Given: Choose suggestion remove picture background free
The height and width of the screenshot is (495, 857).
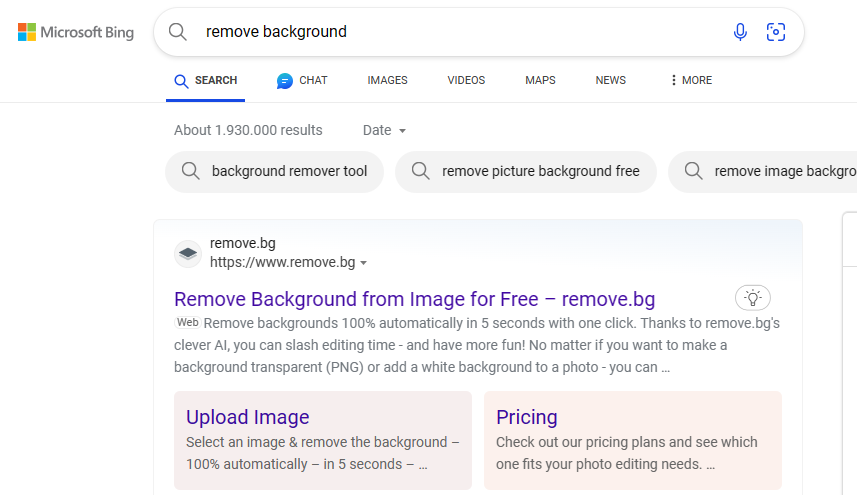Looking at the screenshot, I should point(526,172).
